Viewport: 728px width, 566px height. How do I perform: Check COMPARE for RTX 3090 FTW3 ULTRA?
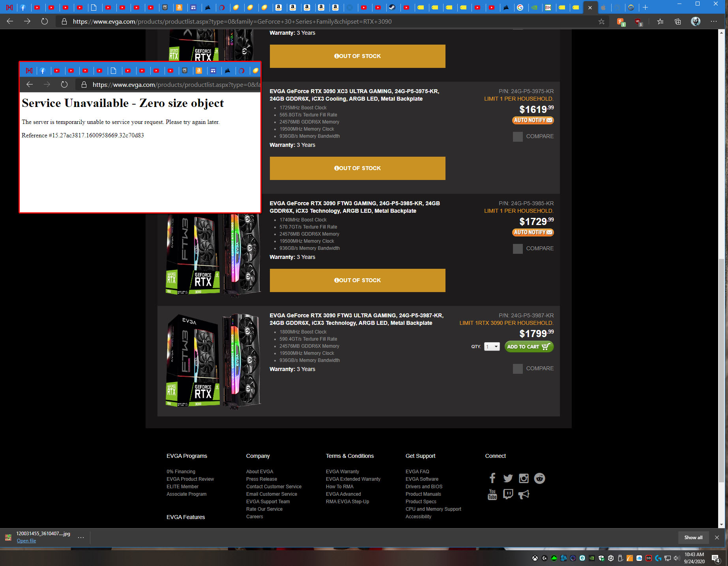518,369
